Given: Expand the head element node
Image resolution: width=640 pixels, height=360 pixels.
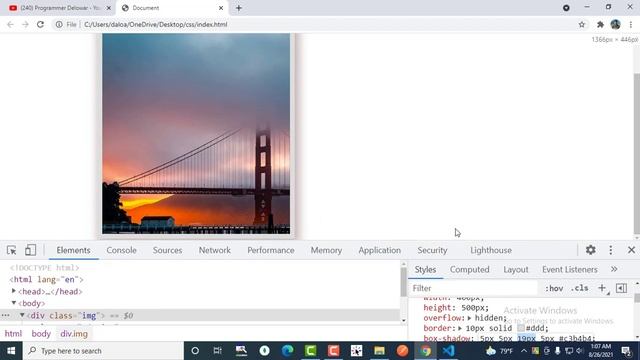Looking at the screenshot, I should point(13,291).
